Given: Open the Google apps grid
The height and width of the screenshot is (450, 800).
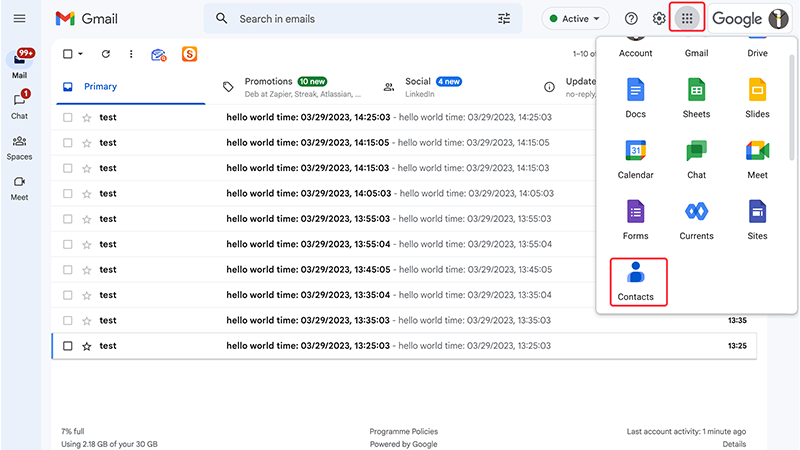Looking at the screenshot, I should 687,18.
